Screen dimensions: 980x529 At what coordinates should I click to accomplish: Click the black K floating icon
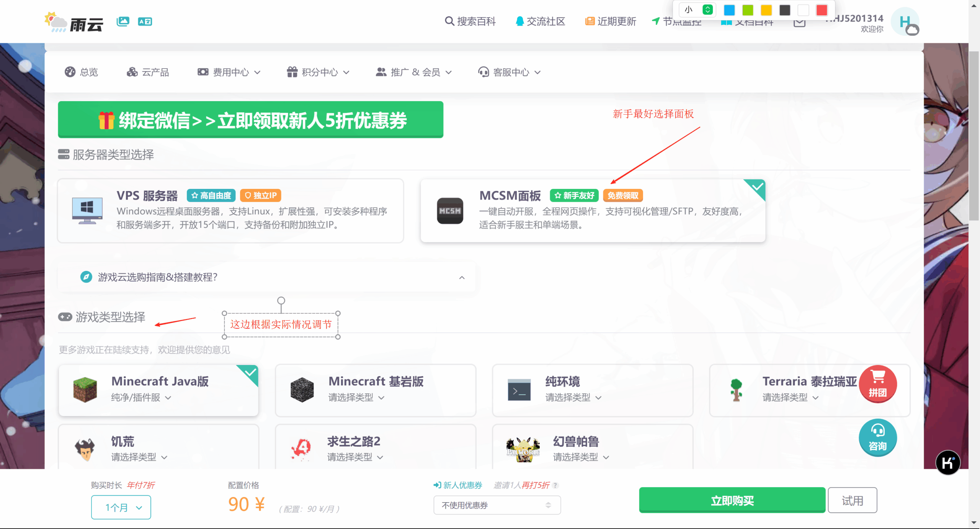coord(948,462)
